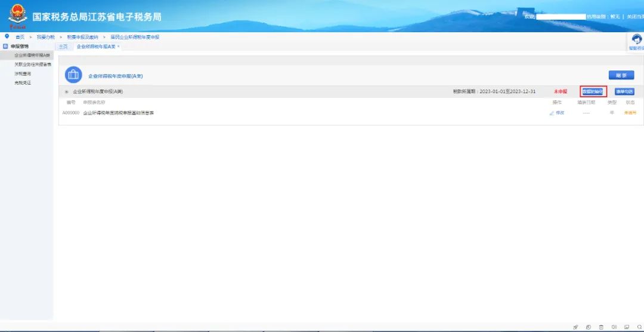Open 完税凭证 in the sidebar
The height and width of the screenshot is (332, 644).
(x=23, y=82)
